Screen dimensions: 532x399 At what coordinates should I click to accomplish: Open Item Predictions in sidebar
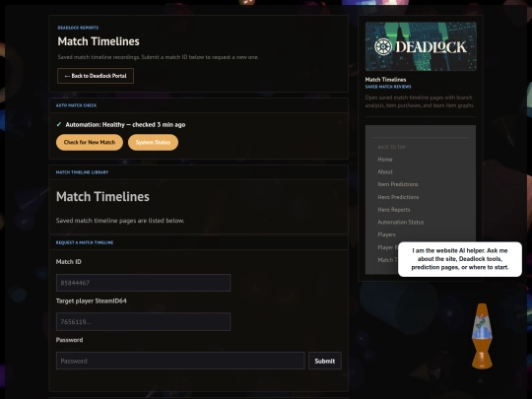coord(398,184)
